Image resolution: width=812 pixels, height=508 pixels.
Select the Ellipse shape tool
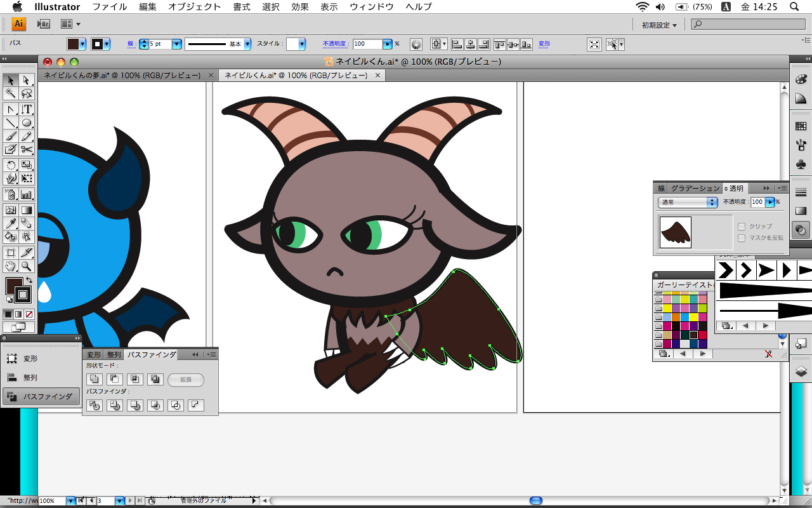tap(27, 123)
